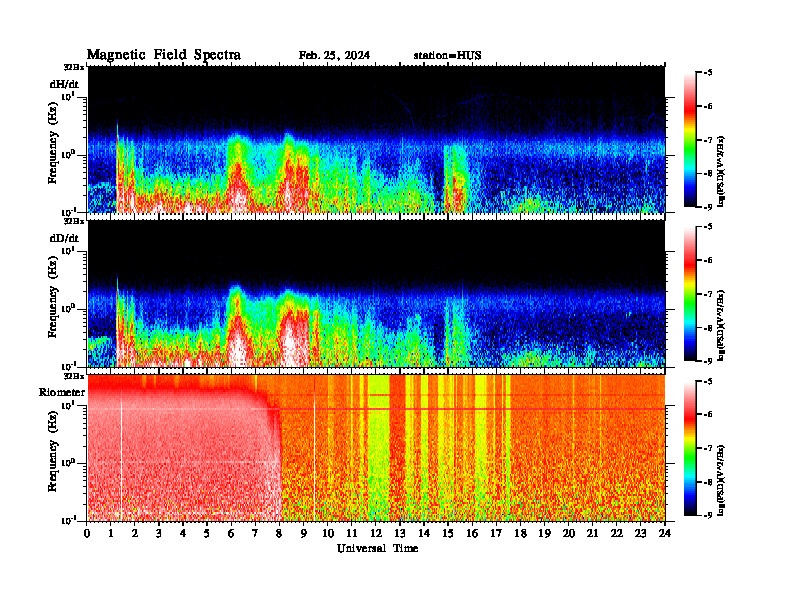Click hour '10' on the time axis
Image resolution: width=792 pixels, height=612 pixels.
328,533
